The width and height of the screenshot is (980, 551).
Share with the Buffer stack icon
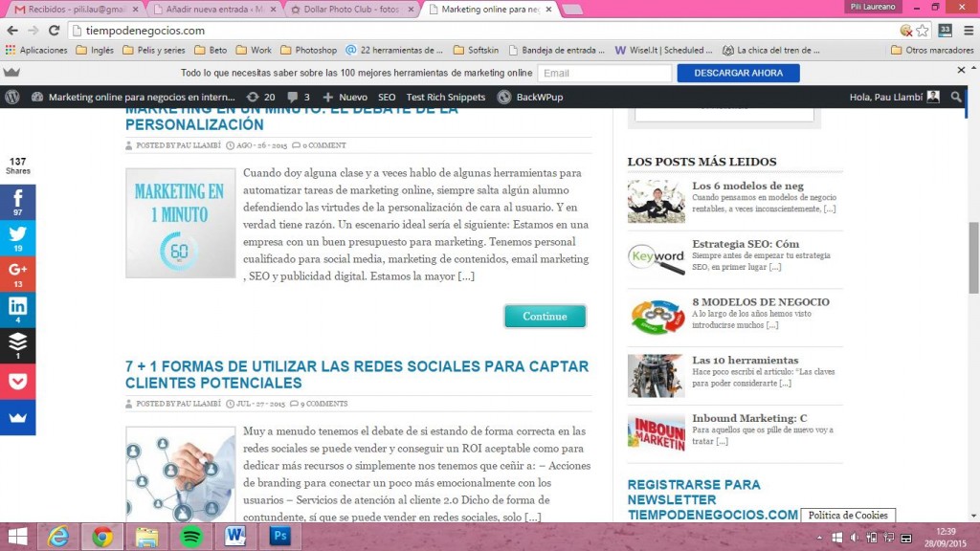click(x=17, y=345)
